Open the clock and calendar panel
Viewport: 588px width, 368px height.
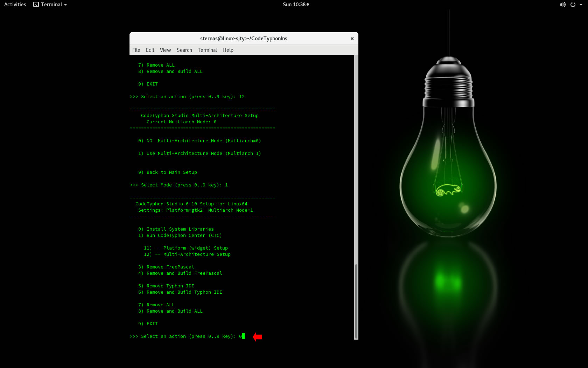[296, 5]
